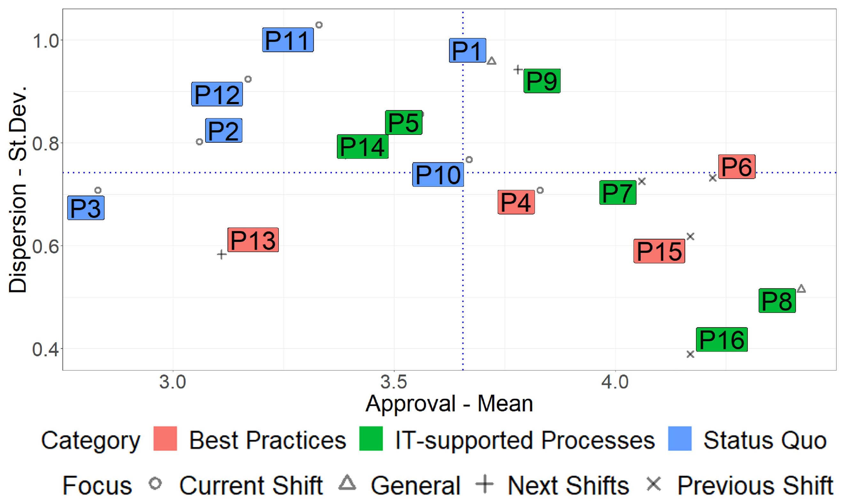
Task: Click the triangle marker beside label P1
Action: [x=491, y=61]
